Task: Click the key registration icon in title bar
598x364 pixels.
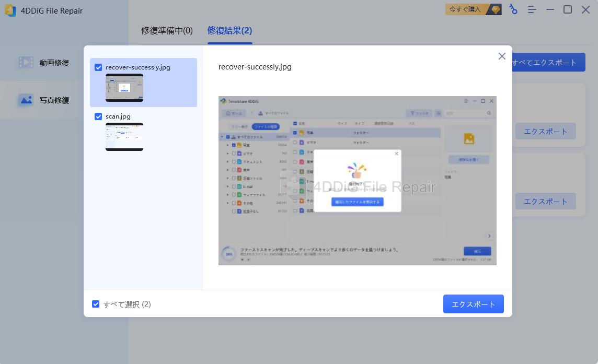Action: (513, 9)
